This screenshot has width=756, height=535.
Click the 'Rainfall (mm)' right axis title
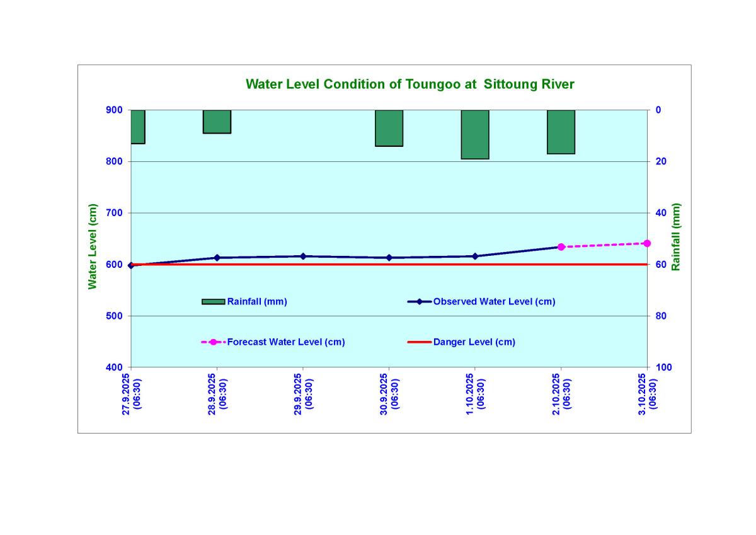pyautogui.click(x=676, y=237)
